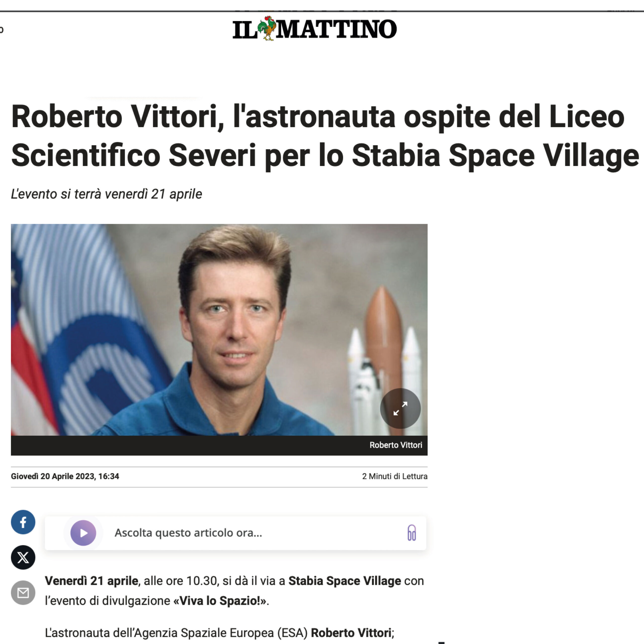This screenshot has width=644, height=644.
Task: Click the date 'Giovedì 20 Aprile 2023, 16:34'
Action: 65,476
